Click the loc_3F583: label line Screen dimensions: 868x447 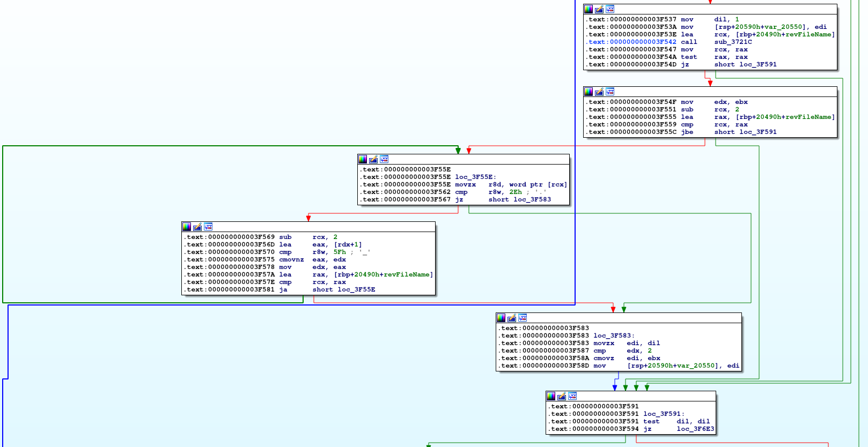pyautogui.click(x=614, y=336)
